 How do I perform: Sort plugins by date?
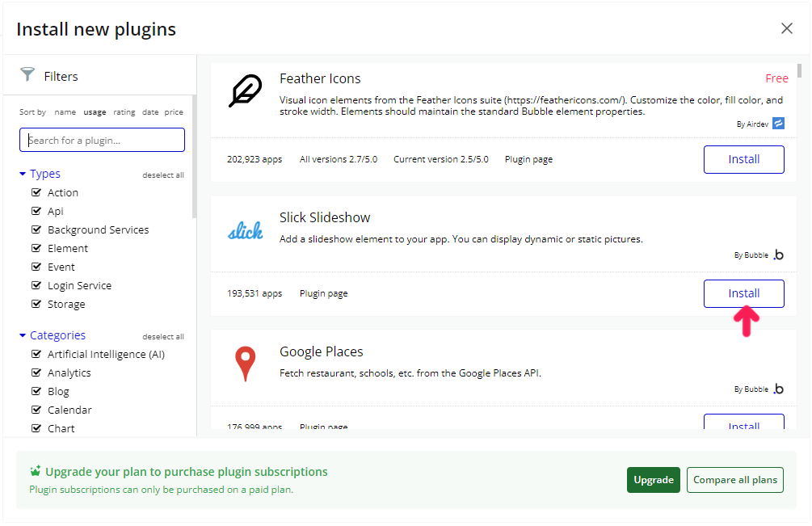tap(151, 112)
